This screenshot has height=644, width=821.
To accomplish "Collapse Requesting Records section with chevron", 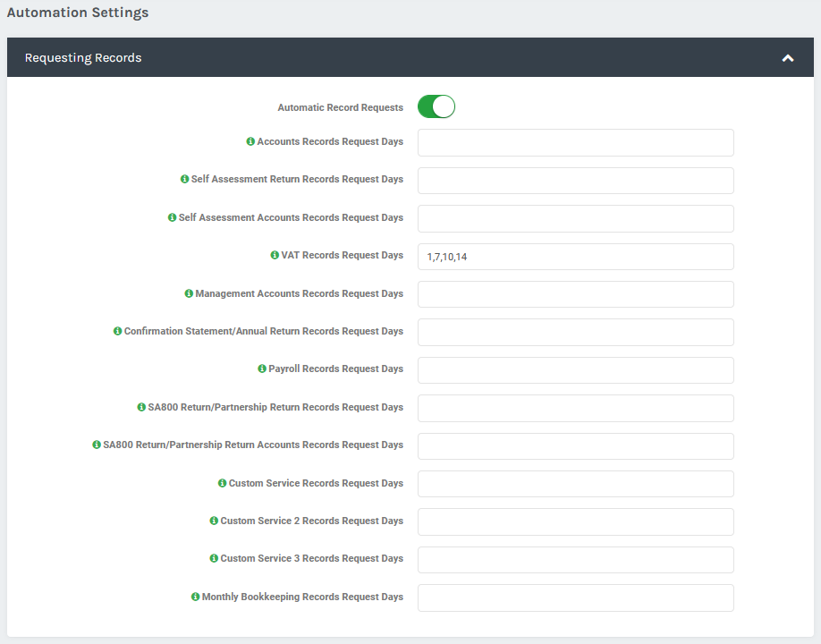I will pos(788,57).
